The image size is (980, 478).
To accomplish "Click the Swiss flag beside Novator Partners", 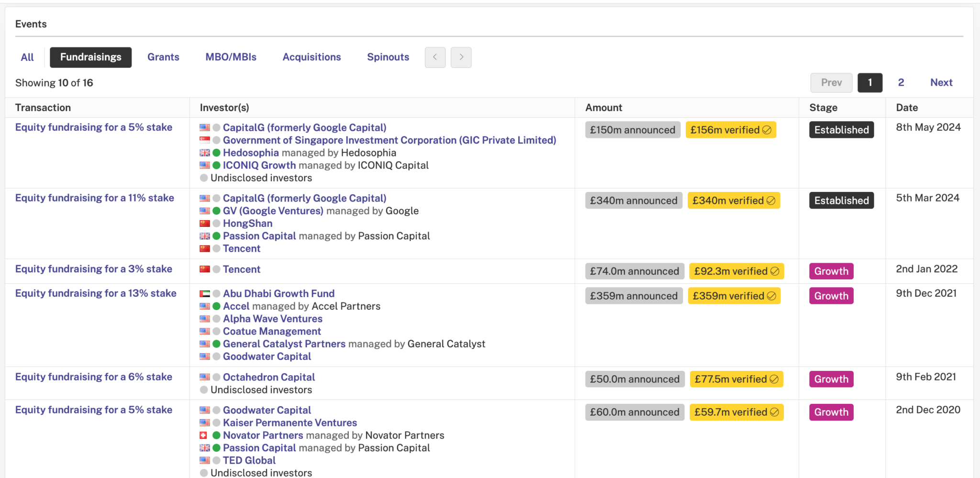I will [203, 435].
